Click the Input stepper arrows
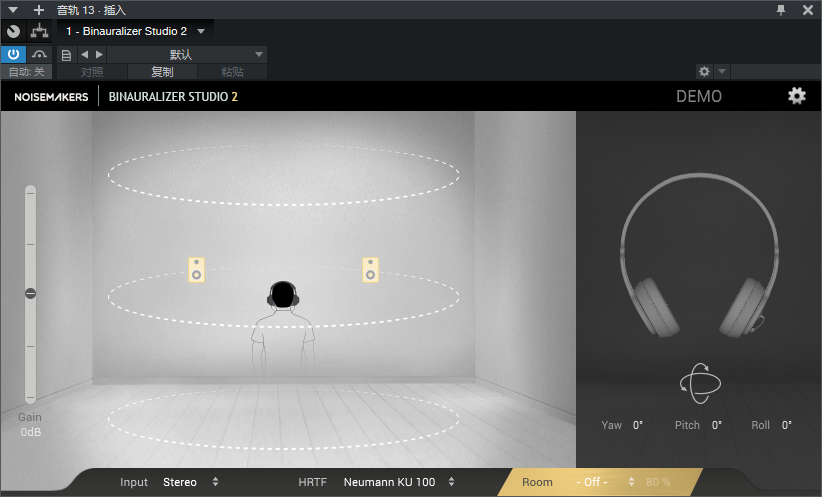 tap(215, 482)
